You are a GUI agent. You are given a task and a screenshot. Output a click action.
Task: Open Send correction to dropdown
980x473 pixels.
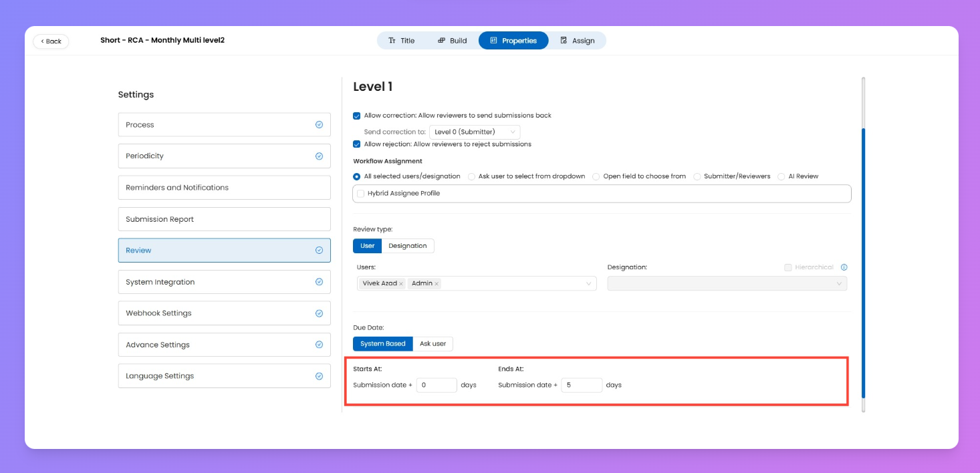click(475, 132)
